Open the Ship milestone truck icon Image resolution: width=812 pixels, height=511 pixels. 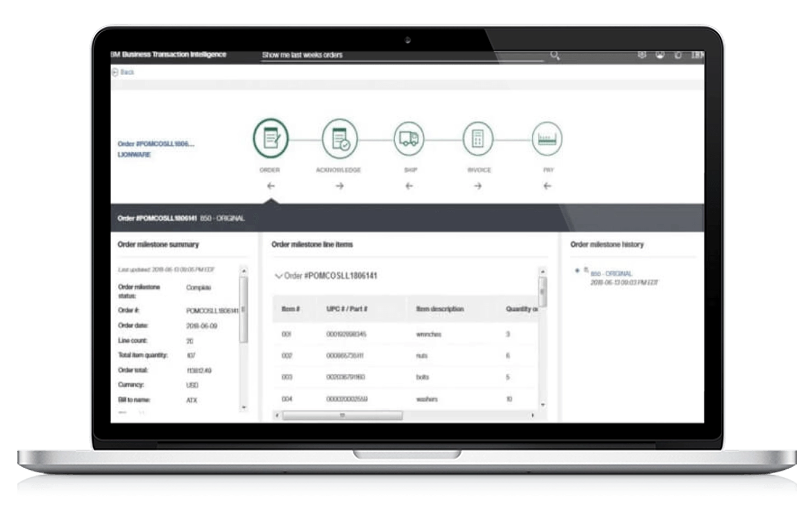pyautogui.click(x=409, y=139)
